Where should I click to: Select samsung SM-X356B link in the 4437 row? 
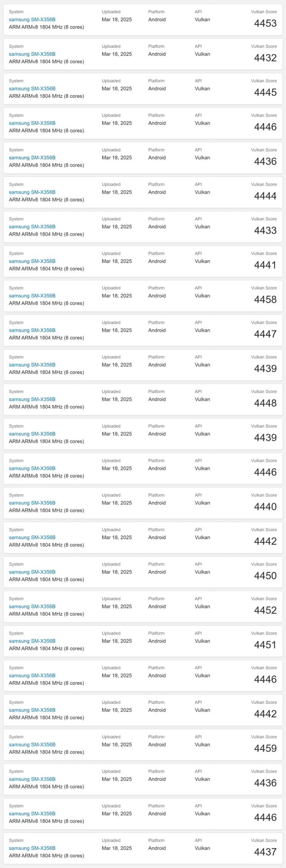pyautogui.click(x=32, y=847)
